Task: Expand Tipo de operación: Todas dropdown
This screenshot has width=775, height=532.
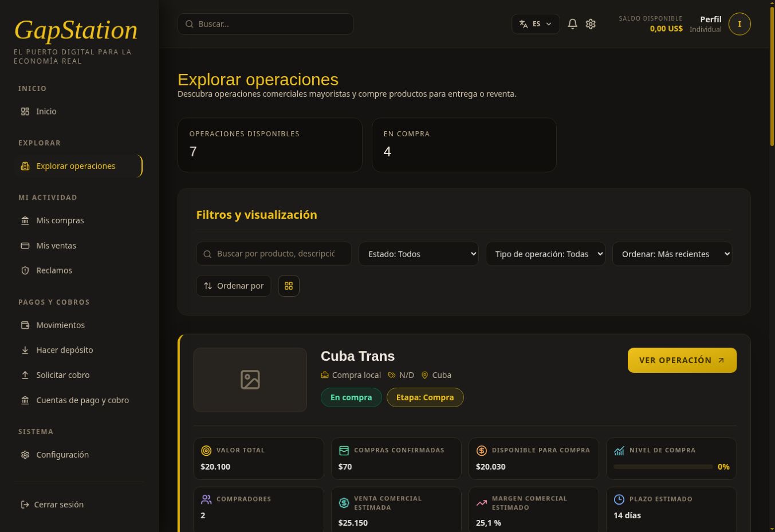Action: 545,254
